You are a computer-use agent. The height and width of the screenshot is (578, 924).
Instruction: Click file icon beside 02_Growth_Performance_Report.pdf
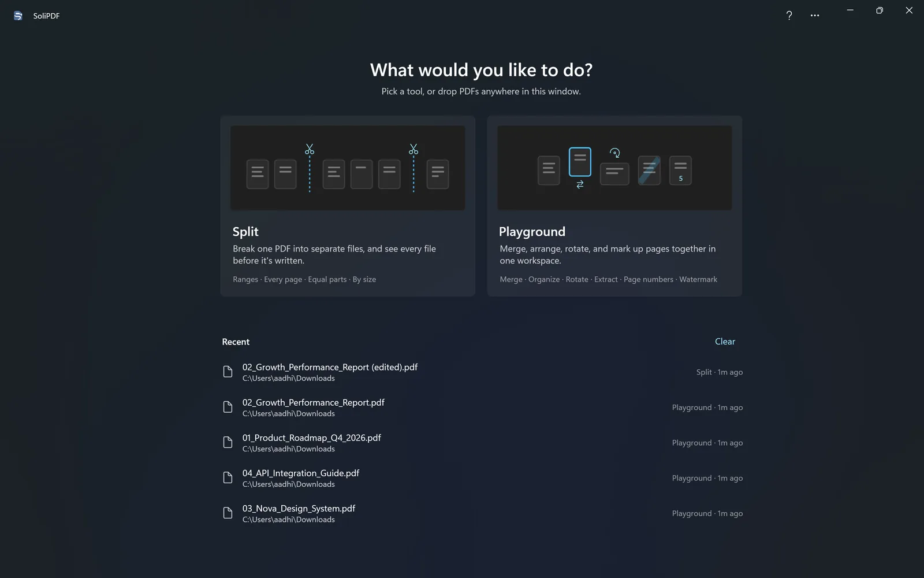pos(228,407)
